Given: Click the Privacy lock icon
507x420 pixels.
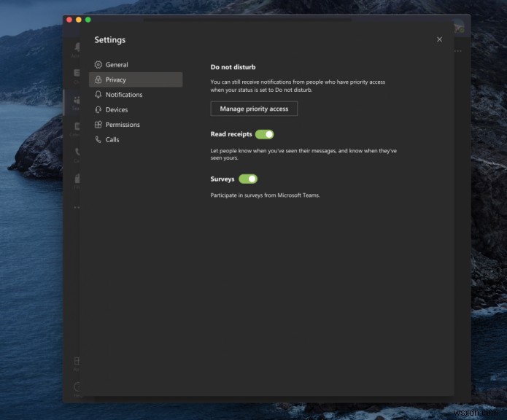Looking at the screenshot, I should (x=98, y=79).
